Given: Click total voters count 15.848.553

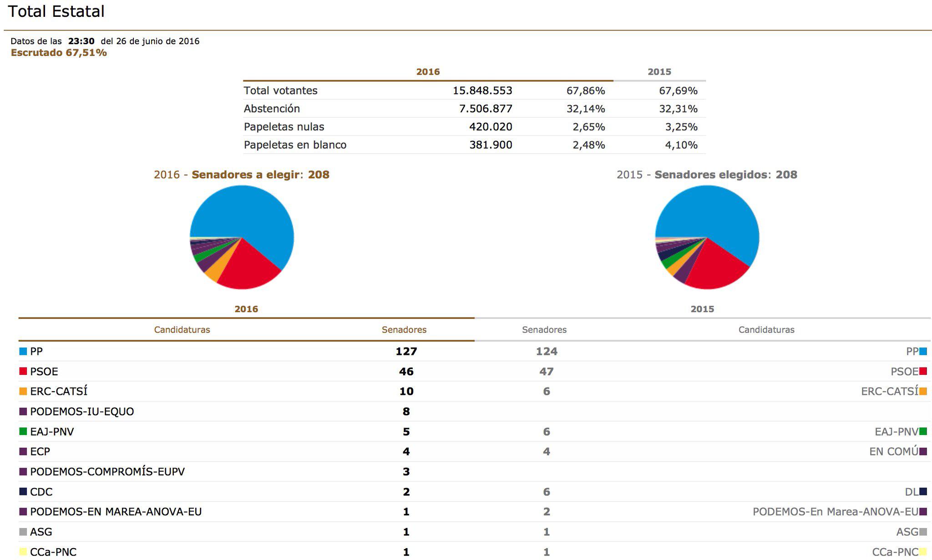Looking at the screenshot, I should [482, 91].
